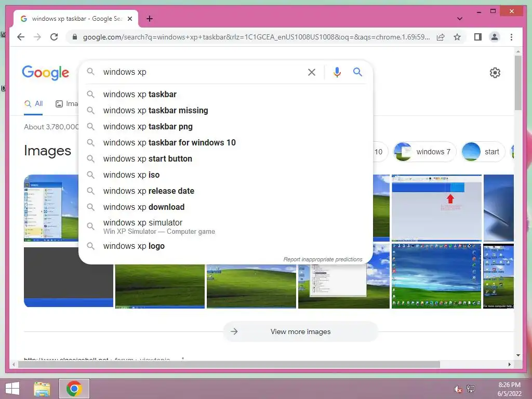Pick 'windows xp logo' suggestion
The width and height of the screenshot is (532, 399).
point(225,246)
